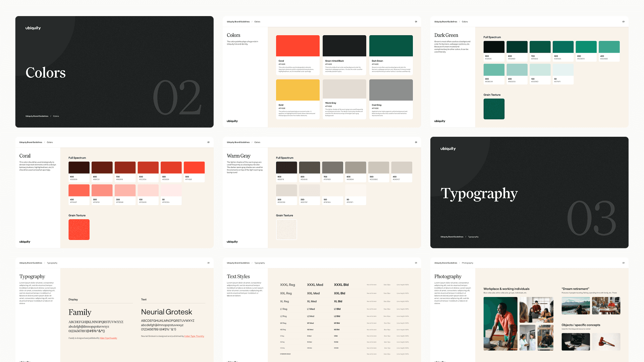Select the Coral swatch on Colors overview
The height and width of the screenshot is (362, 644).
(x=298, y=46)
